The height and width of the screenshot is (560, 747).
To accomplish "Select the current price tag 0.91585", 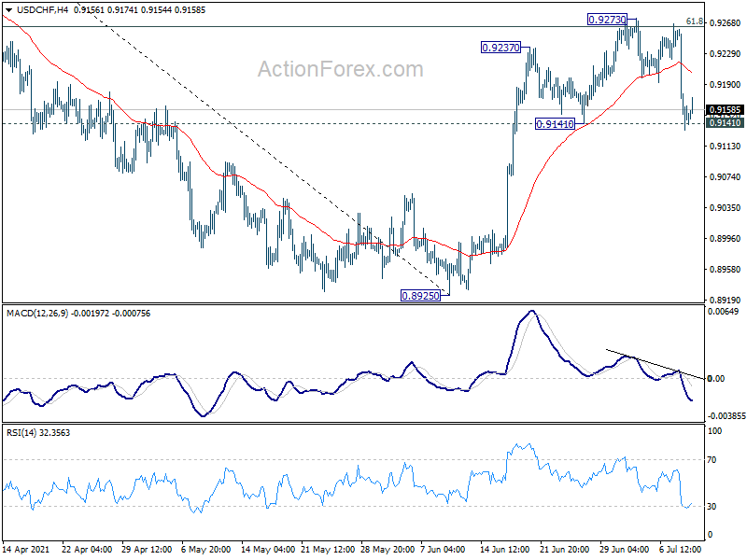I will coord(726,110).
